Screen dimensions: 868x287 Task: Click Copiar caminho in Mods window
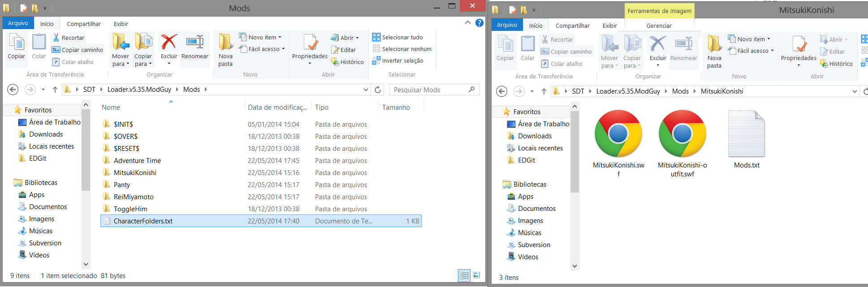click(x=78, y=50)
